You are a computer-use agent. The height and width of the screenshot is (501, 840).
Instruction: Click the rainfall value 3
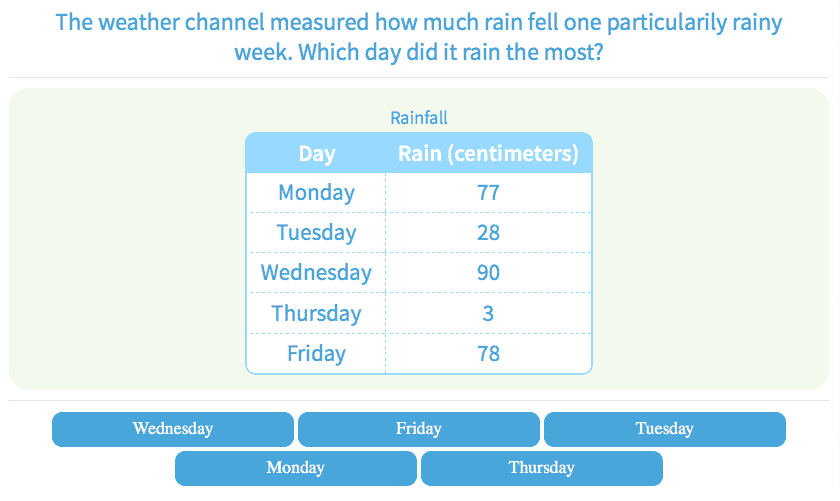(488, 313)
